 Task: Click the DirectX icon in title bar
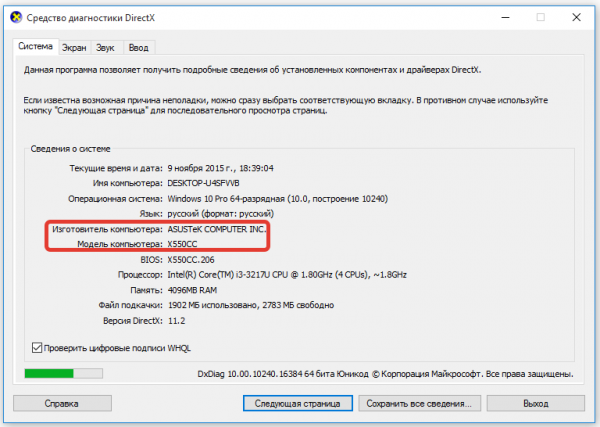12,18
